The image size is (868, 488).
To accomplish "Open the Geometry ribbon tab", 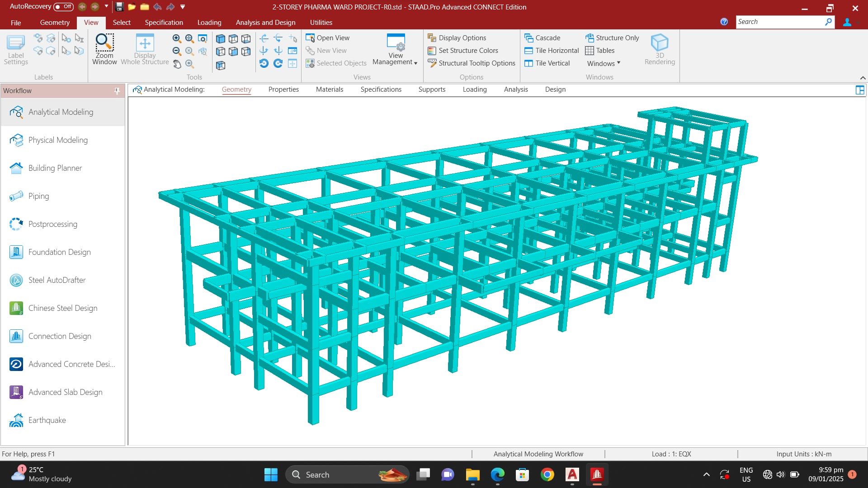I will 55,22.
